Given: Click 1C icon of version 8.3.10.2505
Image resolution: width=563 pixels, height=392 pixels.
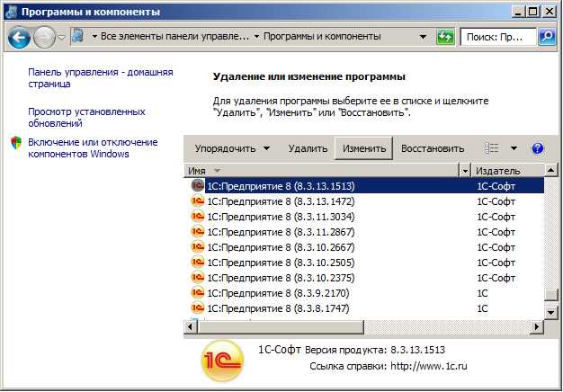Looking at the screenshot, I should pyautogui.click(x=198, y=262).
